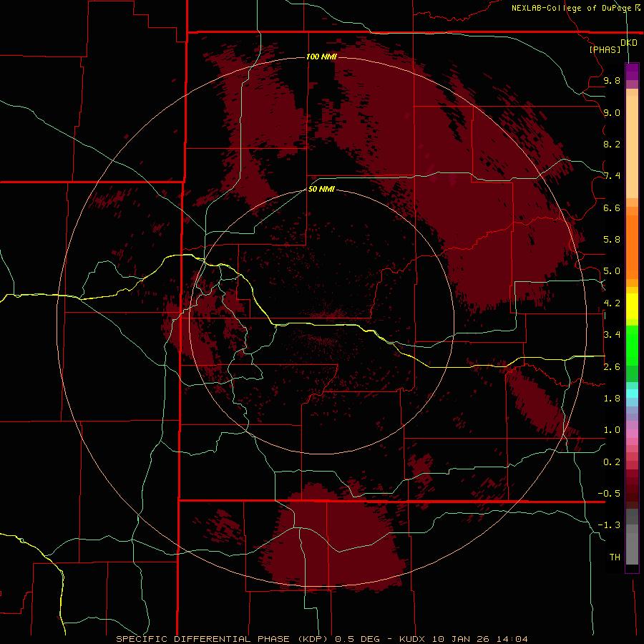The image size is (644, 644).
Task: Click the [PHAS] legend label
Action: [x=605, y=49]
